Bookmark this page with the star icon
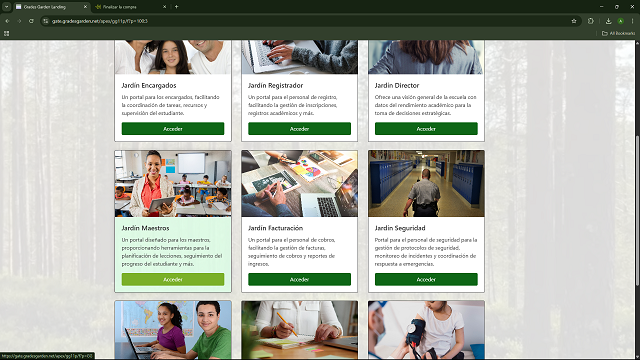 [574, 21]
